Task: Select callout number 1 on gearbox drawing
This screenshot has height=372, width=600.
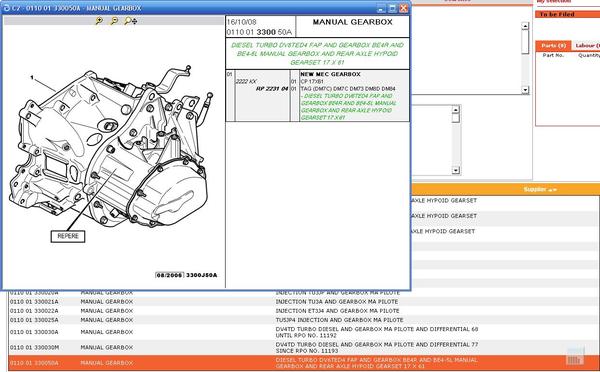Action: click(x=32, y=78)
